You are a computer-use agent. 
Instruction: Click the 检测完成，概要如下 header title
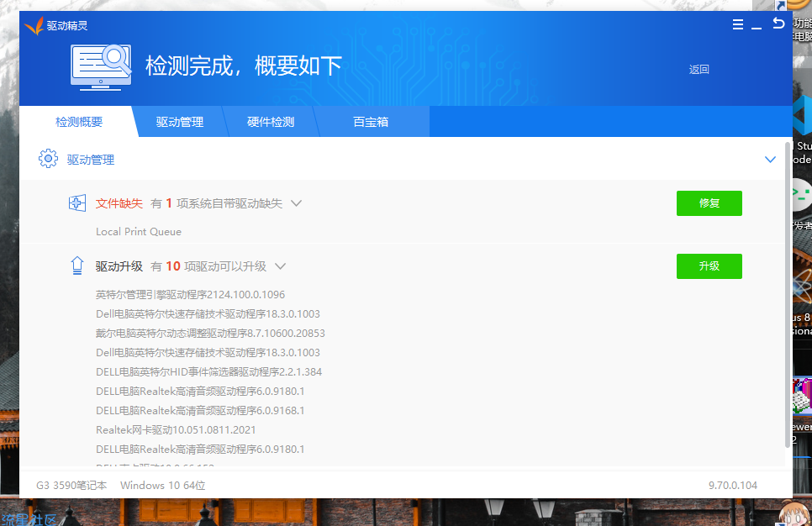244,66
